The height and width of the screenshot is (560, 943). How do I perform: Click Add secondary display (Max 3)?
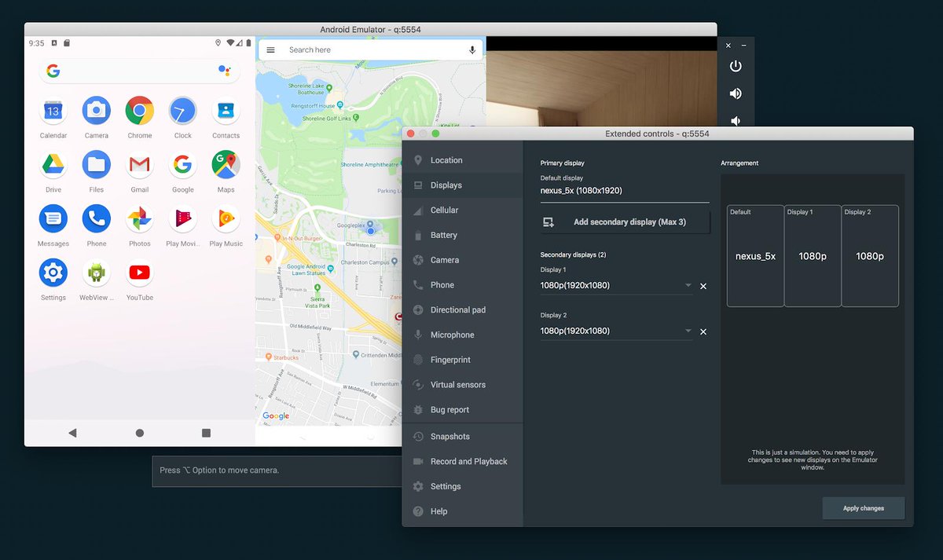[x=625, y=221]
